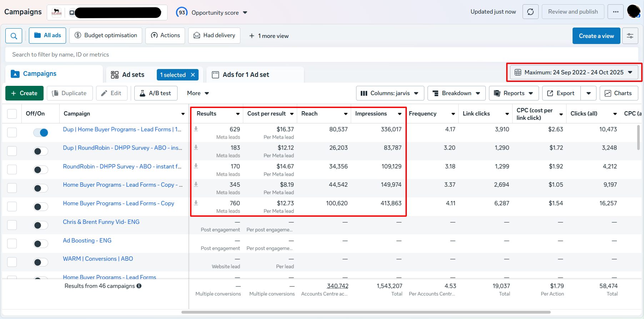Open the Cost per result column dropdown arrow

292,114
